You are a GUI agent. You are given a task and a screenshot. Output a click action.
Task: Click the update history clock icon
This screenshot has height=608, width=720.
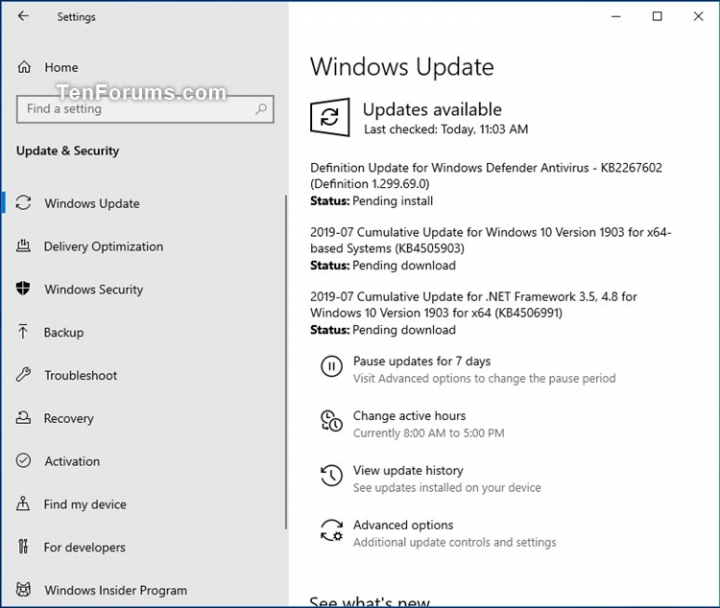coord(332,475)
